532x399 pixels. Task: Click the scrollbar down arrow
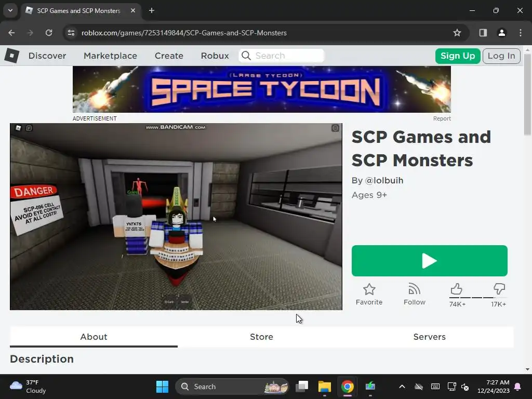tap(527, 369)
